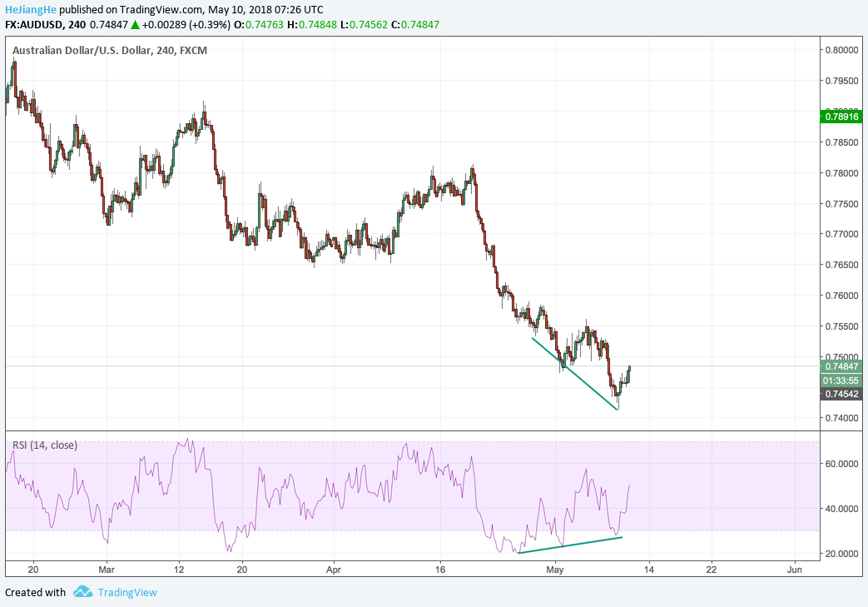Click the dark 0.74542 price label
This screenshot has width=868, height=607.
(x=841, y=395)
